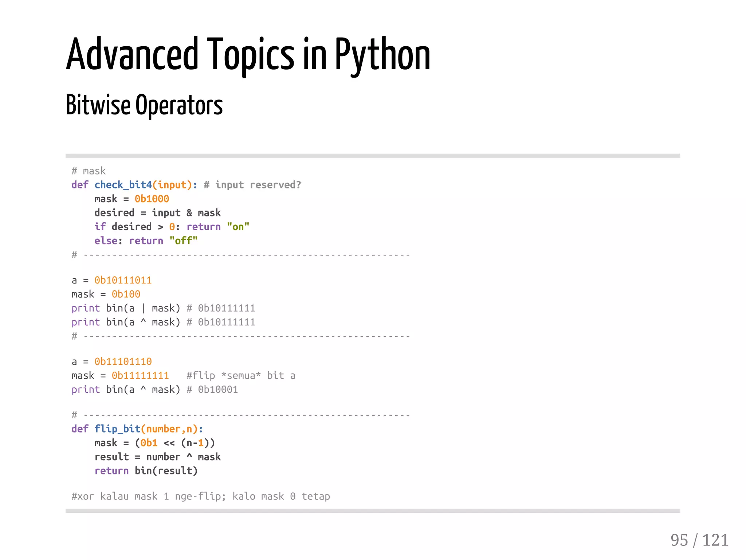Click the slide number 95 / 121
Screen dimensions: 746x560
pos(699,540)
